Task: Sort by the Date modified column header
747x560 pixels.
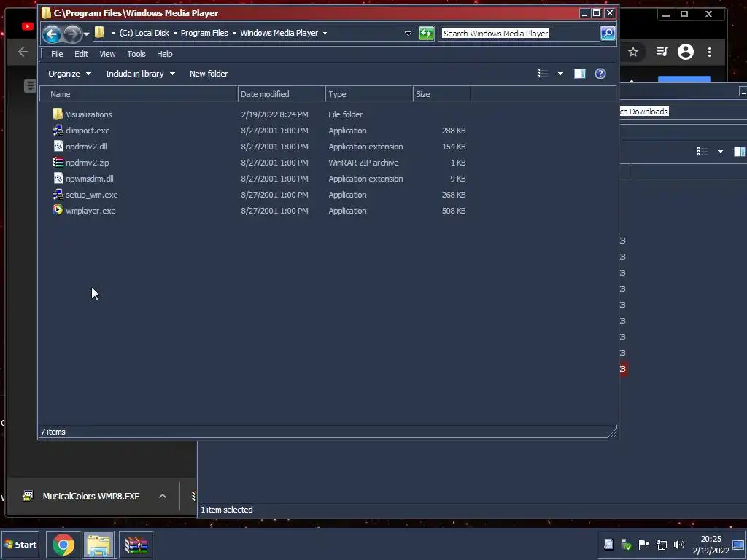Action: [282, 94]
